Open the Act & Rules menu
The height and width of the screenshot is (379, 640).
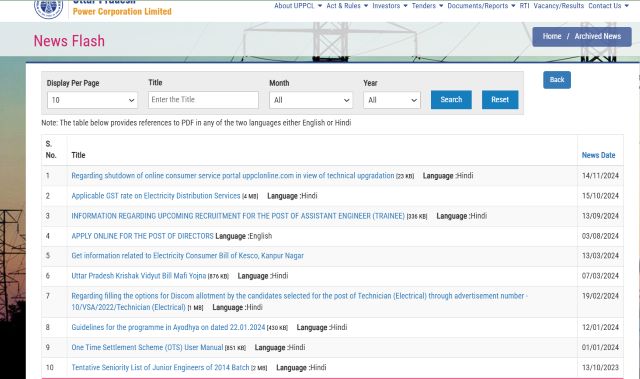point(347,6)
